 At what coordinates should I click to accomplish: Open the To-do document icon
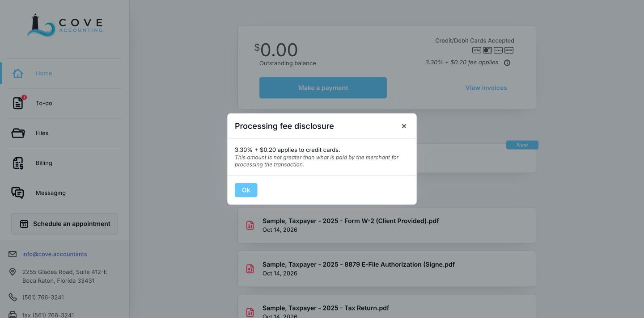[x=18, y=103]
